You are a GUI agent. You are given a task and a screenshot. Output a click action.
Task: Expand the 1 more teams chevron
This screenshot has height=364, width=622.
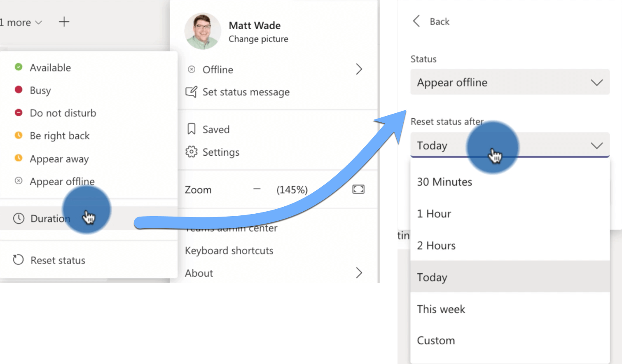(38, 23)
